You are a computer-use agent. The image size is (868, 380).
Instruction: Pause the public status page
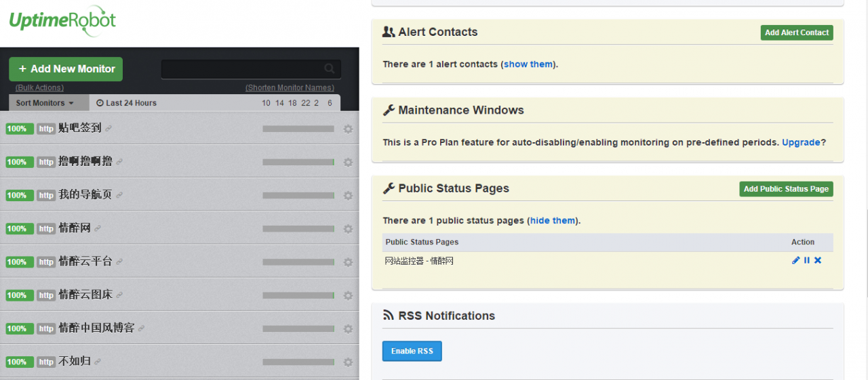(x=807, y=260)
